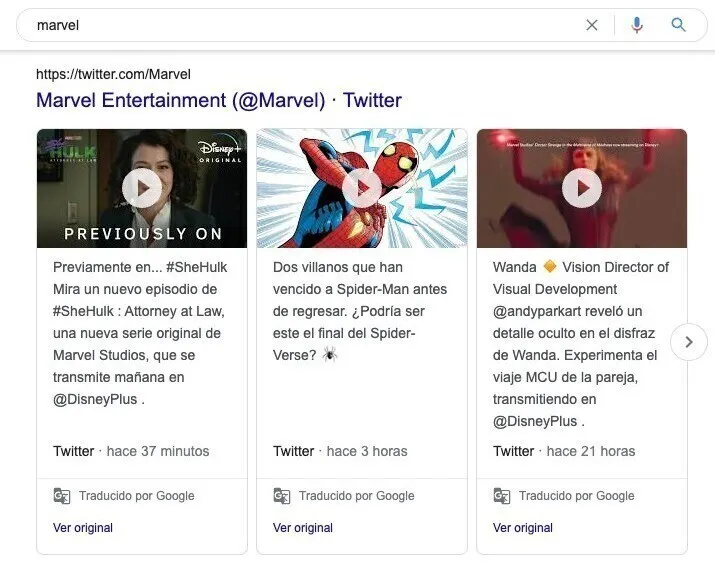Advance the tweet carousel with the right chevron
Image resolution: width=715 pixels, height=573 pixels.
[x=689, y=342]
